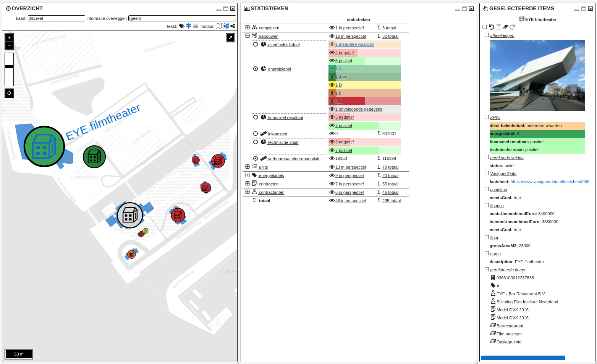
Task: Expand the contractanten row
Action: 248,192
